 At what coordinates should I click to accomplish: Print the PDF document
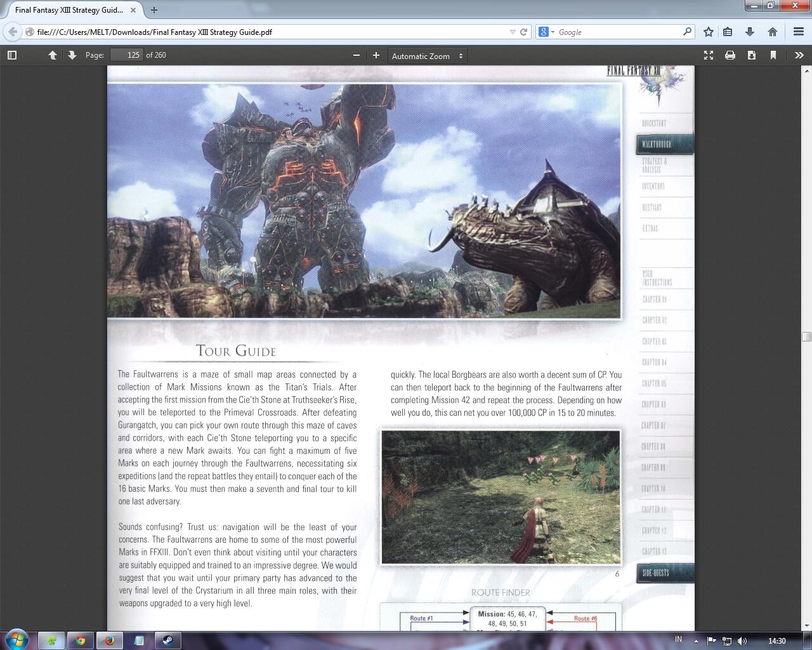click(730, 55)
